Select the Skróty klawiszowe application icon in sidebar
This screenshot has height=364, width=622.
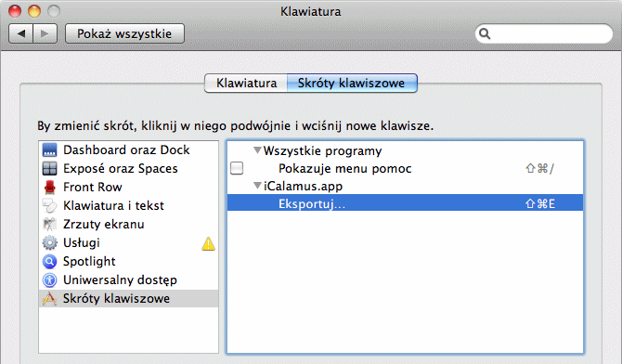click(49, 298)
